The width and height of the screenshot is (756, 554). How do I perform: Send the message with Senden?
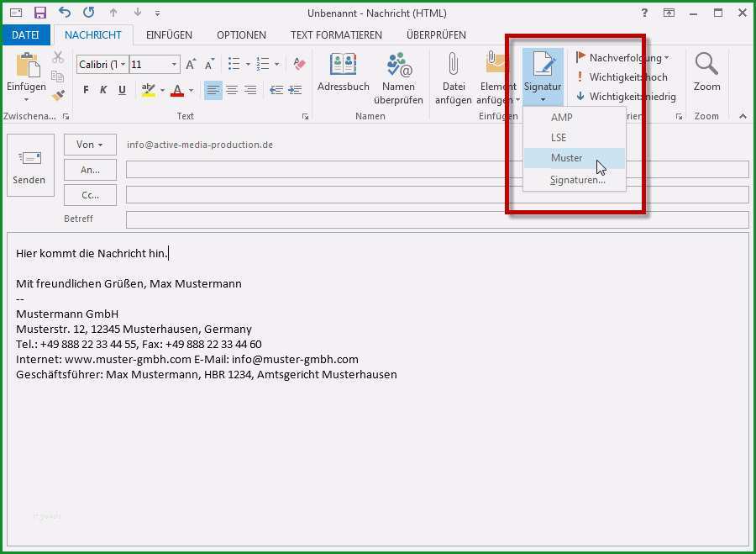pos(30,166)
